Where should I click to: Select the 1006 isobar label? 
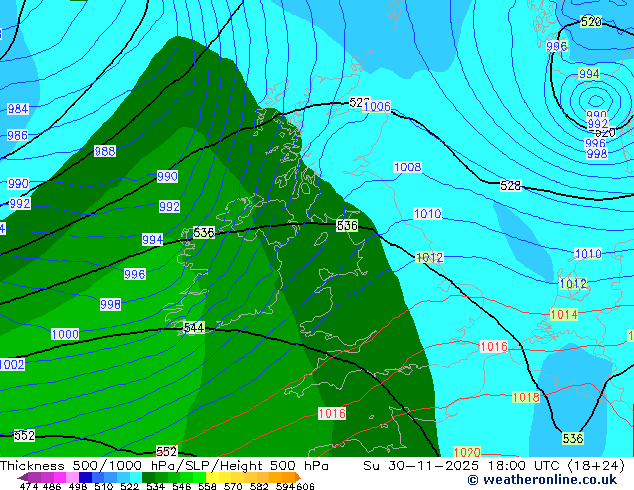pos(377,106)
